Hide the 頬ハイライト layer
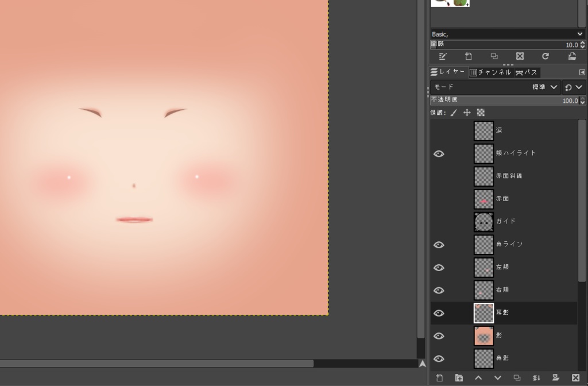588x386 pixels. tap(439, 154)
